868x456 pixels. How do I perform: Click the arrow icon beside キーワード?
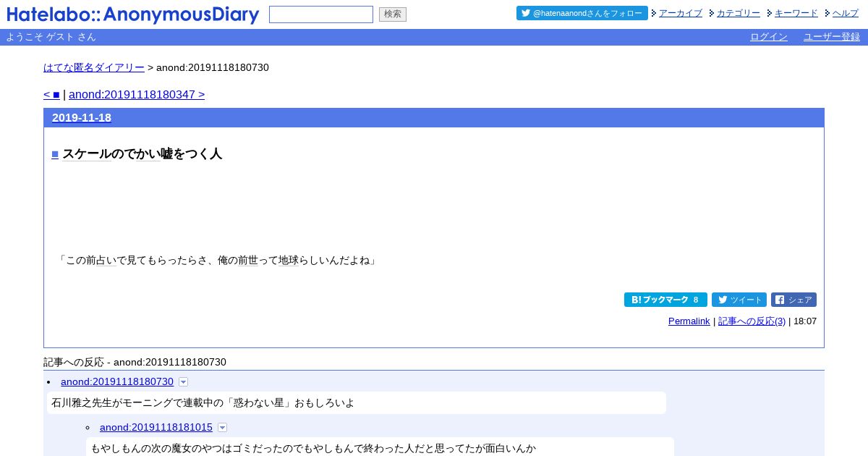point(770,13)
